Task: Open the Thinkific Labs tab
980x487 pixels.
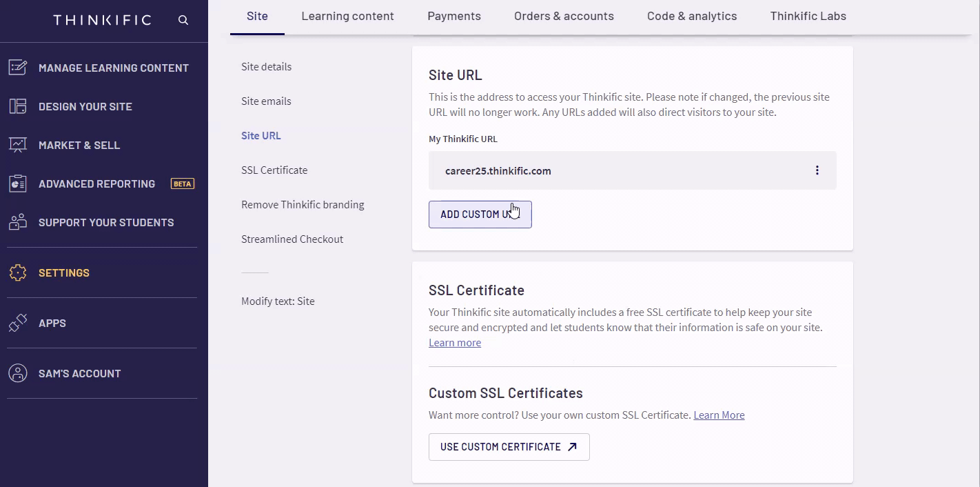Action: 808,16
